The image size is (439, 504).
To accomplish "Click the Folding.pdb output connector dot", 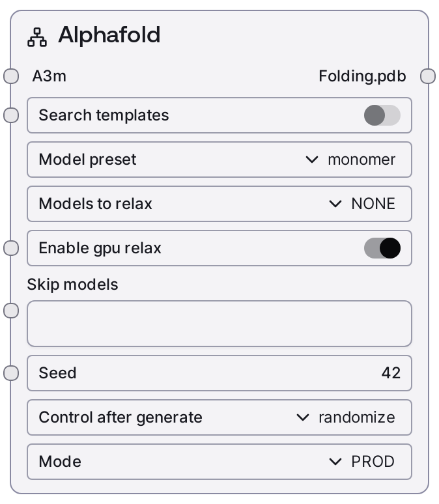I will pos(428,76).
